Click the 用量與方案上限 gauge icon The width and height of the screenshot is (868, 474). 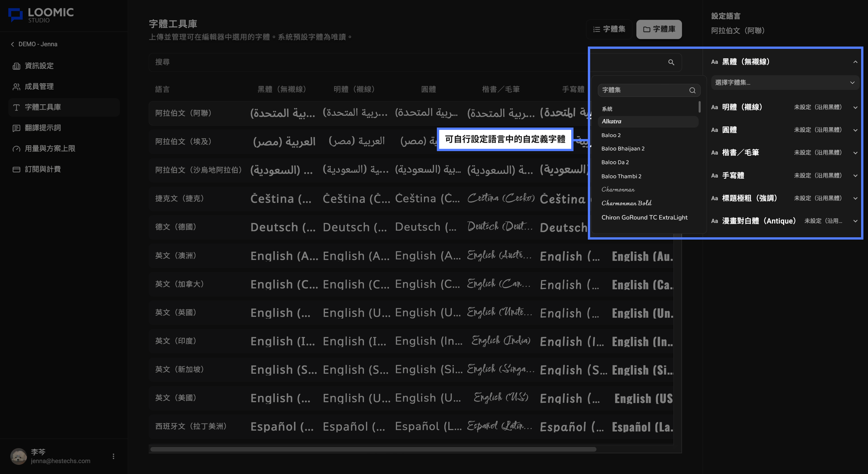coord(16,149)
